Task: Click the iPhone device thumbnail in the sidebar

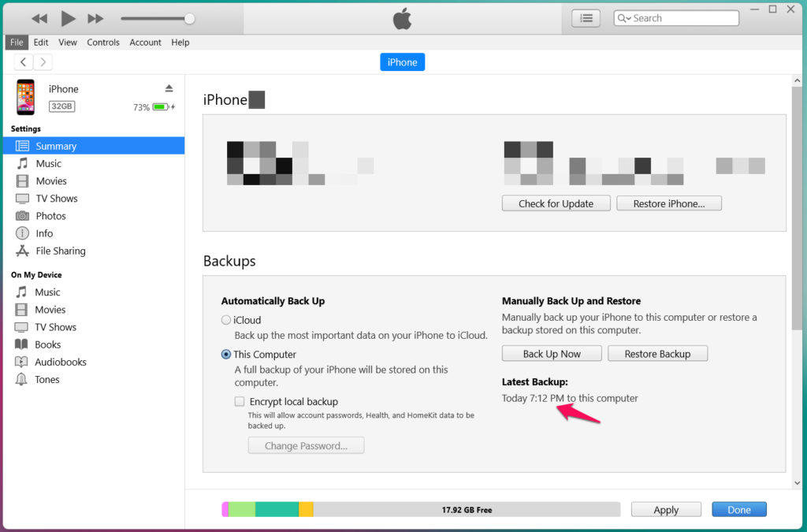Action: click(26, 97)
